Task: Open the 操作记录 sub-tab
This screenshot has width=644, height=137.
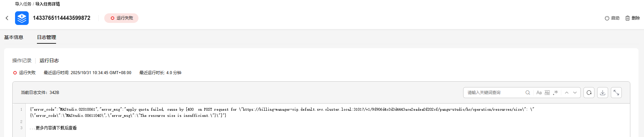Action: click(x=22, y=60)
